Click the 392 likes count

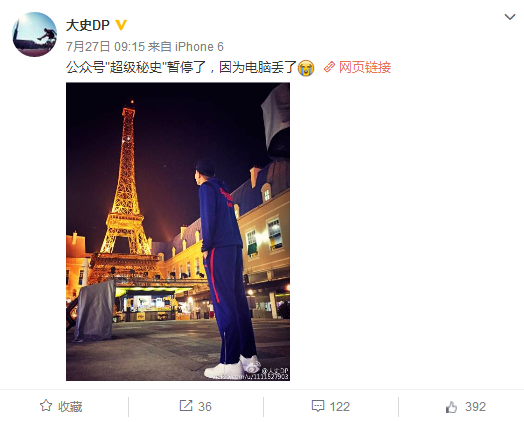pos(475,407)
